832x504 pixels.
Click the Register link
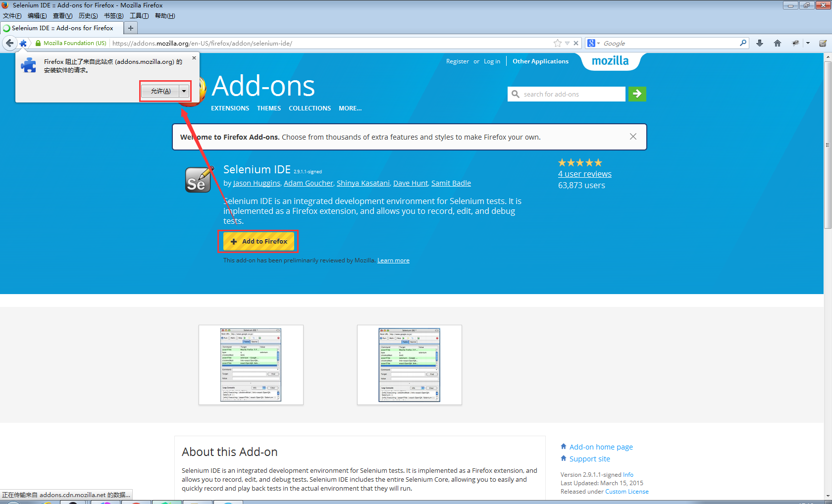(458, 61)
